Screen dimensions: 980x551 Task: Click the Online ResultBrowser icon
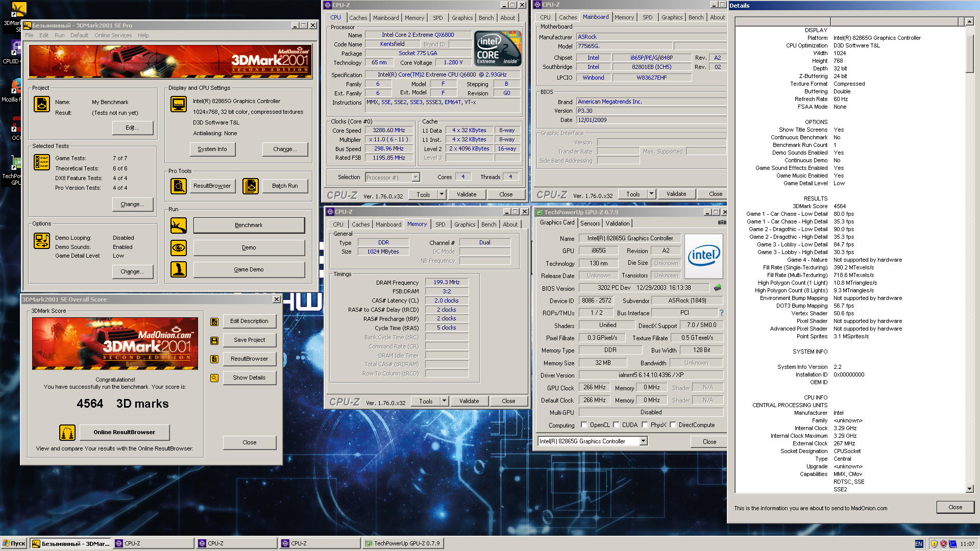pos(67,433)
